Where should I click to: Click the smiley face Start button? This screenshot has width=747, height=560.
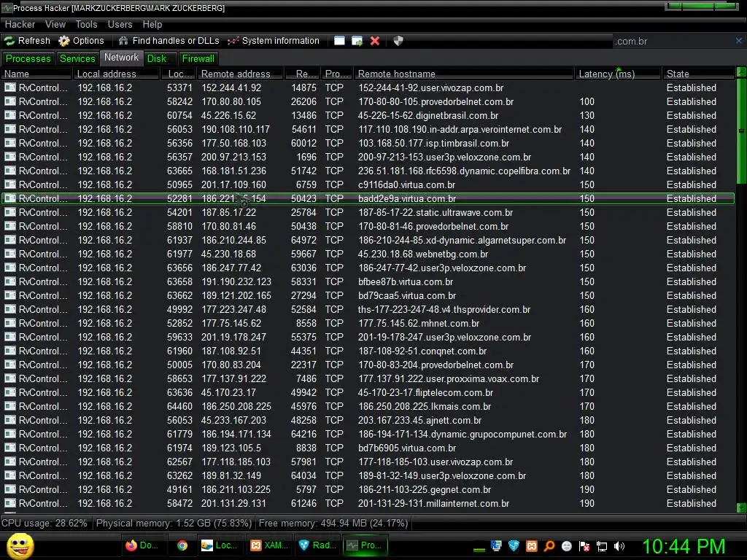point(20,545)
